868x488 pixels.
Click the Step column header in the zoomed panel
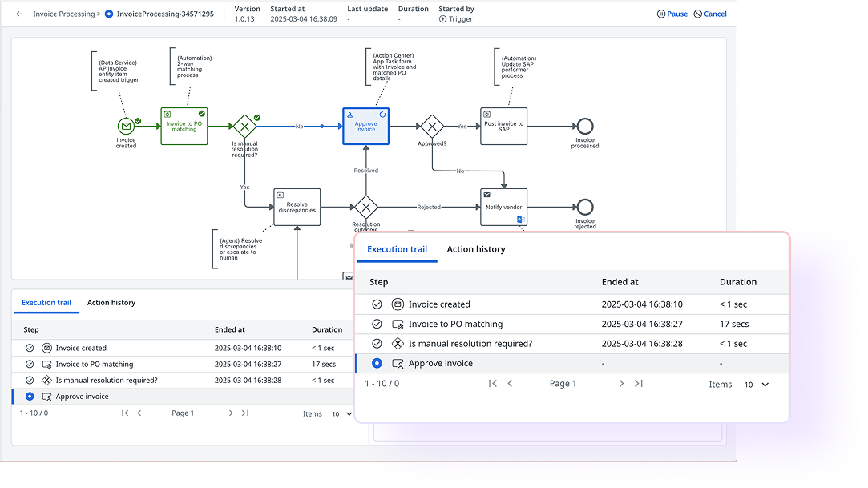pos(378,282)
